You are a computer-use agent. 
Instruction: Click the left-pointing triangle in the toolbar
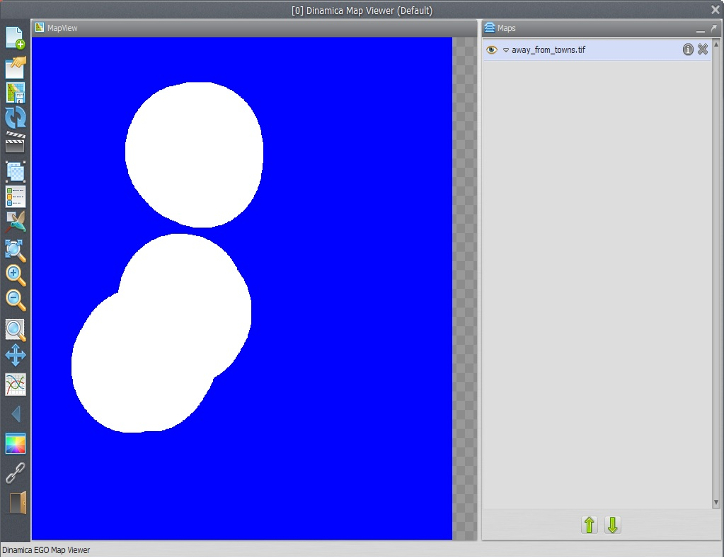[15, 414]
